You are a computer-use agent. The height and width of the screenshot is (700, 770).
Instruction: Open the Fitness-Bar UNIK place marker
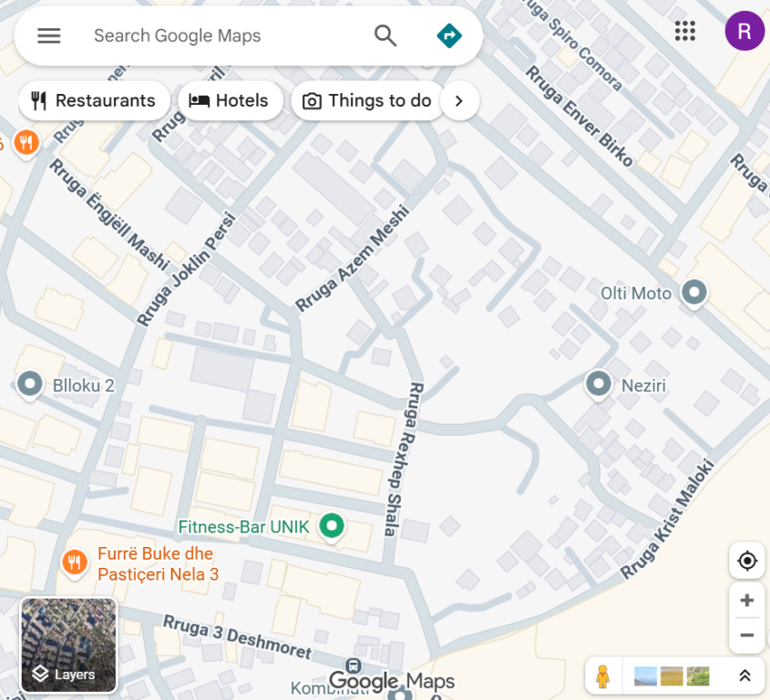pos(334,526)
